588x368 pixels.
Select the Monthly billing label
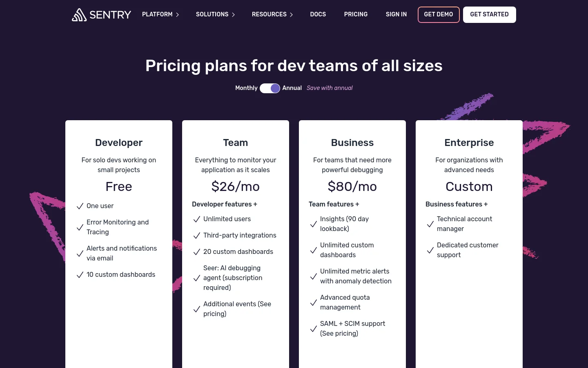tap(246, 88)
